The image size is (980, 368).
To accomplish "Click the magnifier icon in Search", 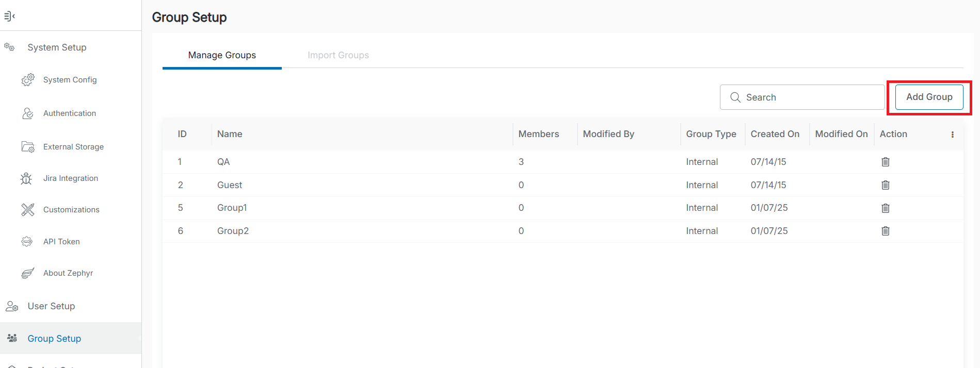I will click(x=735, y=97).
